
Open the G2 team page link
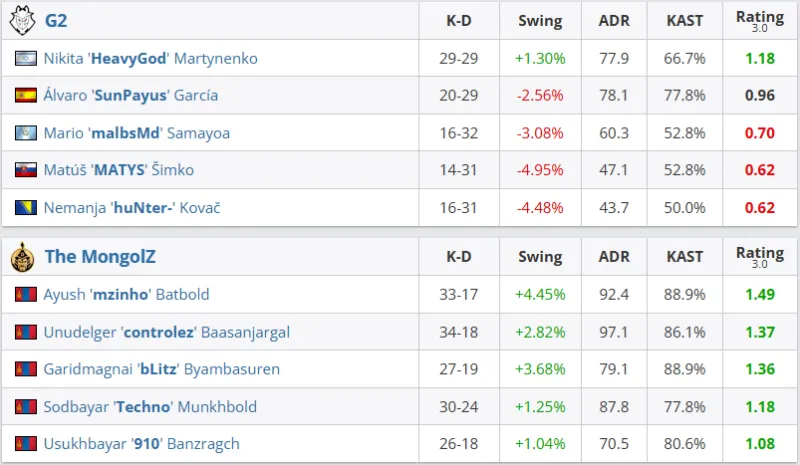(56, 21)
